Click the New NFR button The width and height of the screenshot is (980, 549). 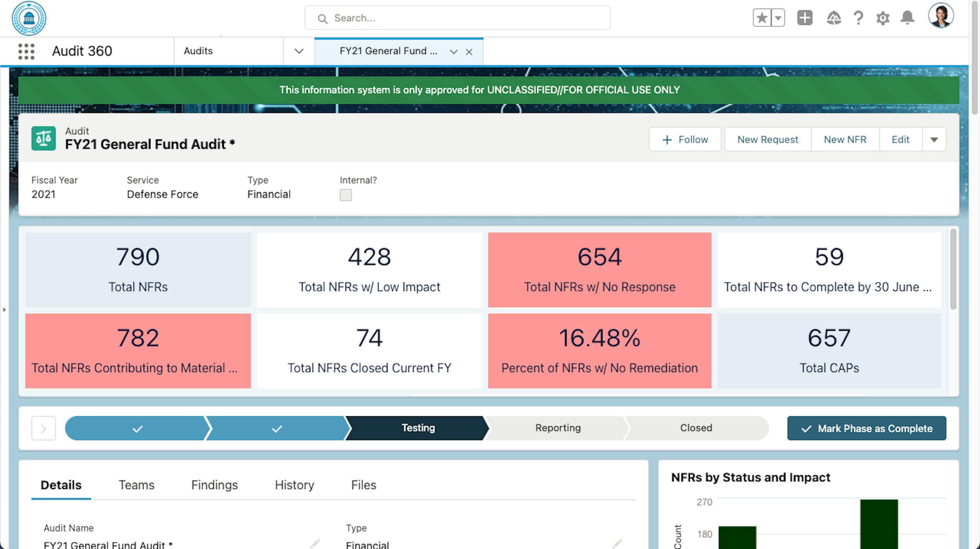point(845,140)
